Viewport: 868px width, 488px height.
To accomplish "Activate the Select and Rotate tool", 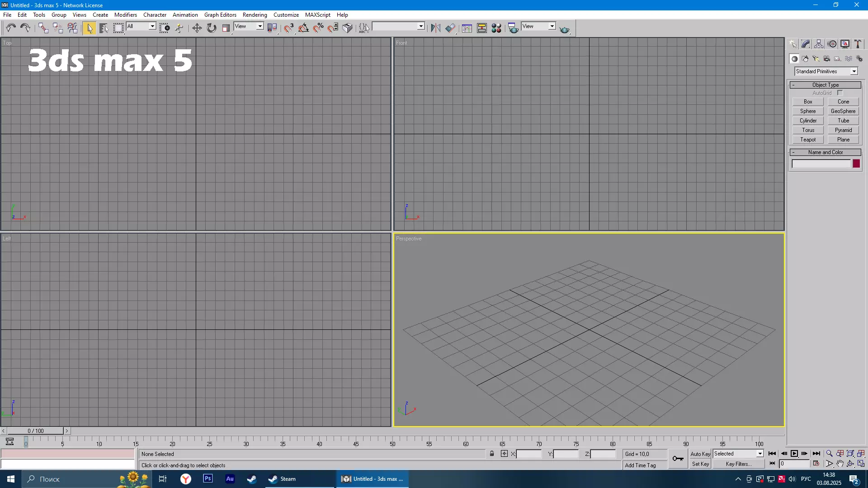I will tap(212, 28).
